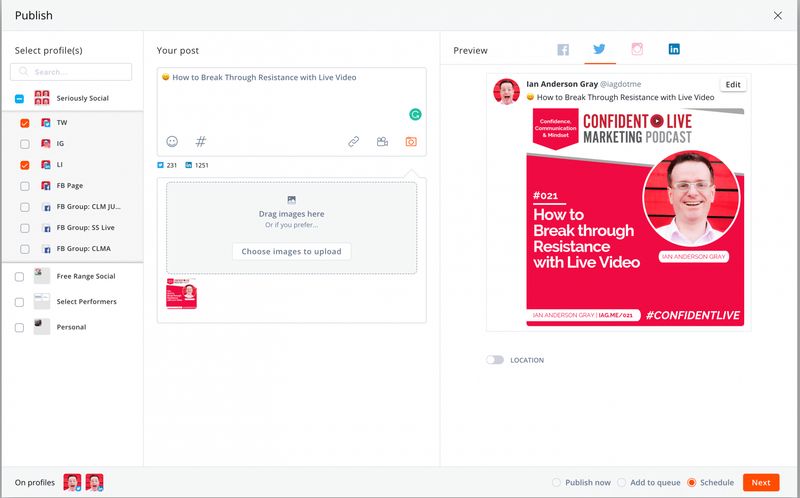Click the FB Page profile avatar

[x=46, y=185]
